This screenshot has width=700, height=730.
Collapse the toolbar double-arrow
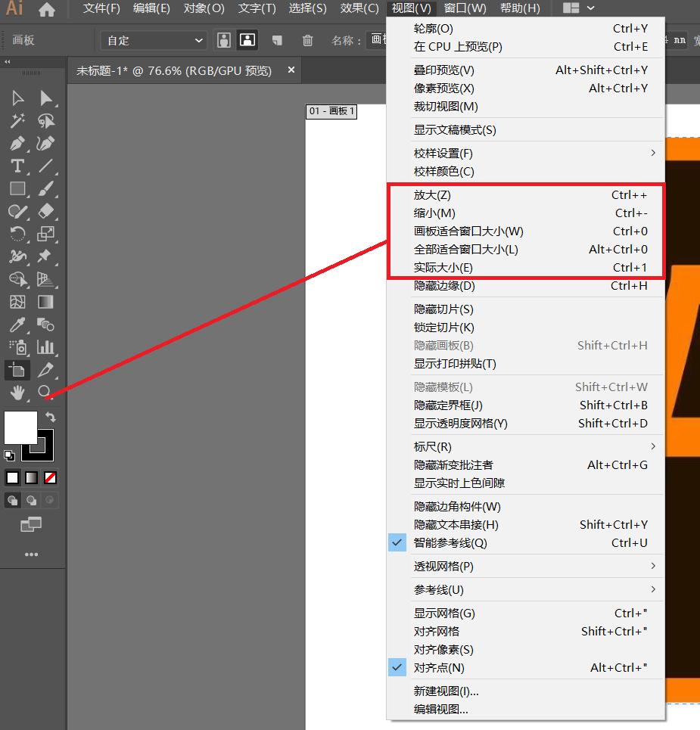point(8,61)
